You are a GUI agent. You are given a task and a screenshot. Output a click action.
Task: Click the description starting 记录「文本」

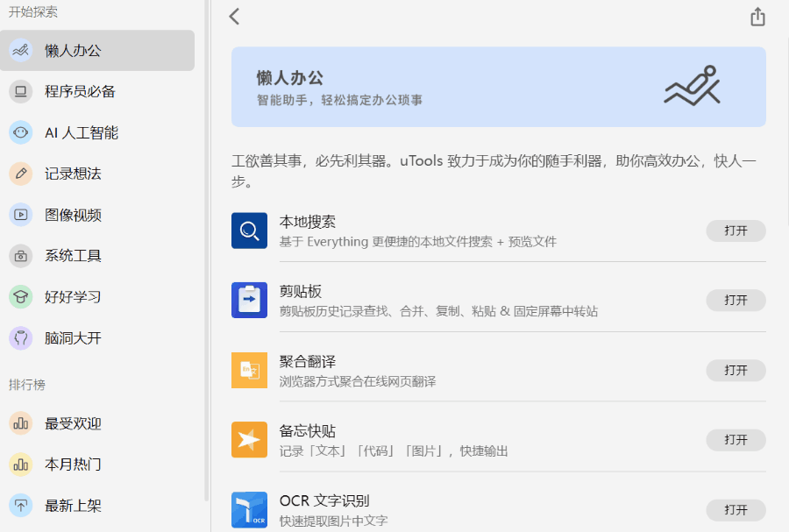click(x=394, y=451)
